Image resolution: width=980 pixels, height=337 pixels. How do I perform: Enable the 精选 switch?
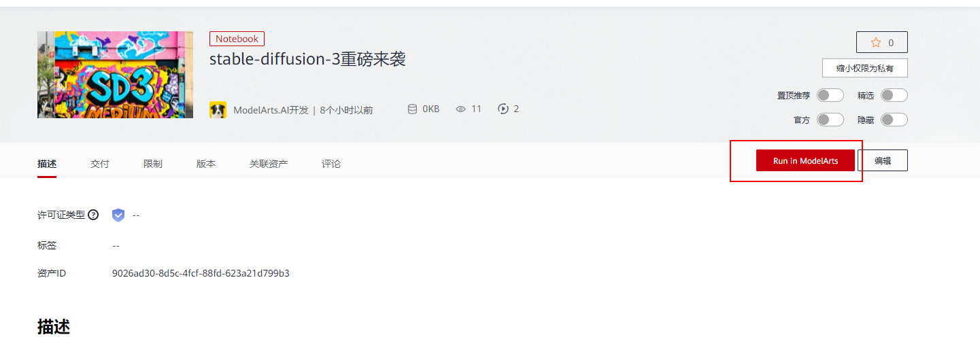894,95
